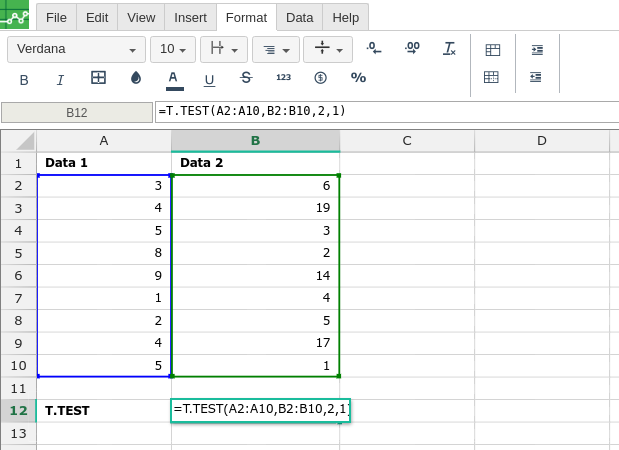Apply currency format to cell

(320, 78)
